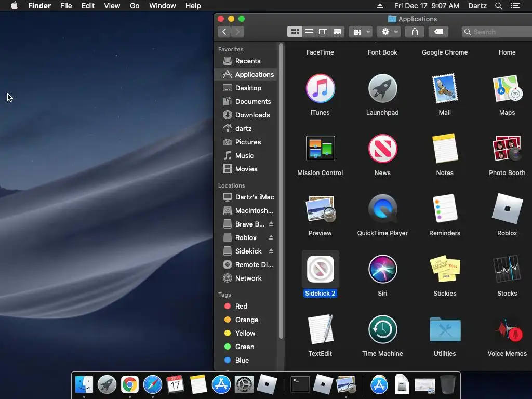The width and height of the screenshot is (532, 399).
Task: Open the File menu
Action: coord(66,6)
